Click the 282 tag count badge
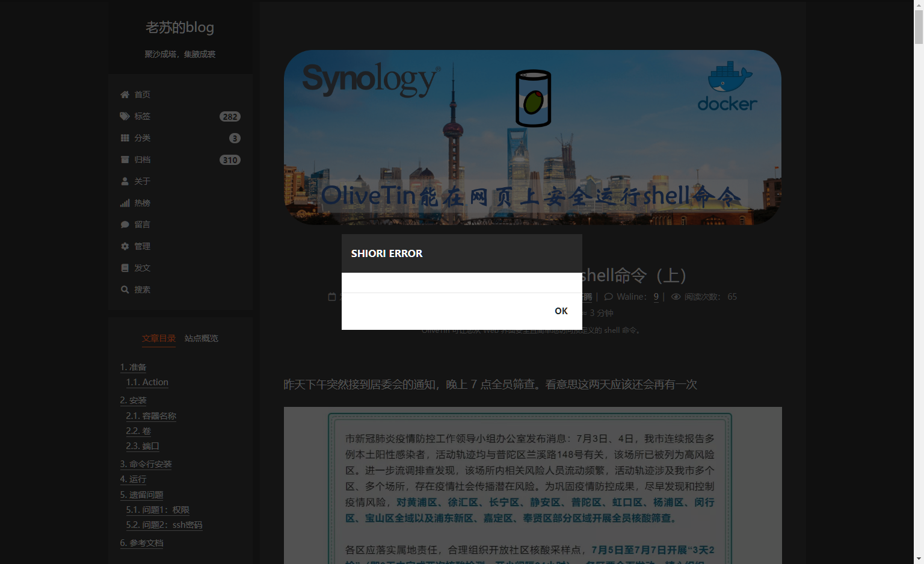This screenshot has height=564, width=924. 230,117
